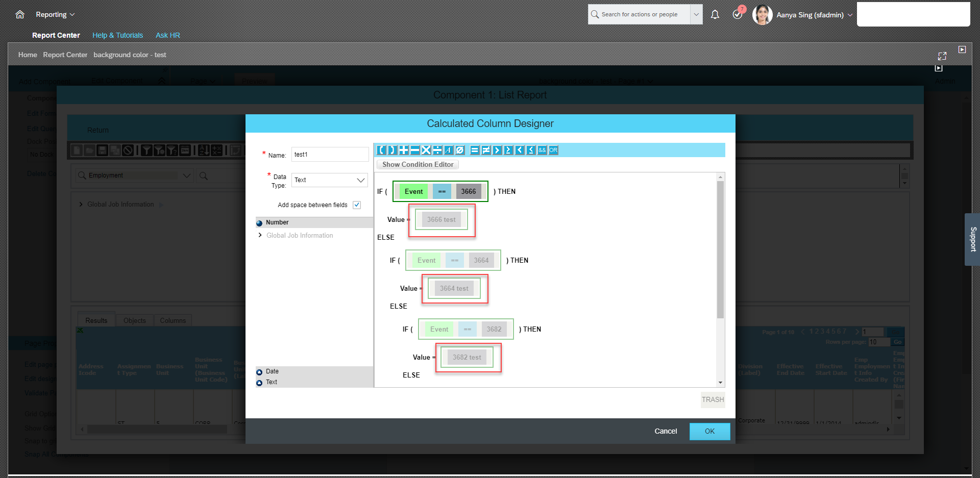This screenshot has width=980, height=478.
Task: Go to Report Center breadcrumb link
Action: (x=65, y=55)
